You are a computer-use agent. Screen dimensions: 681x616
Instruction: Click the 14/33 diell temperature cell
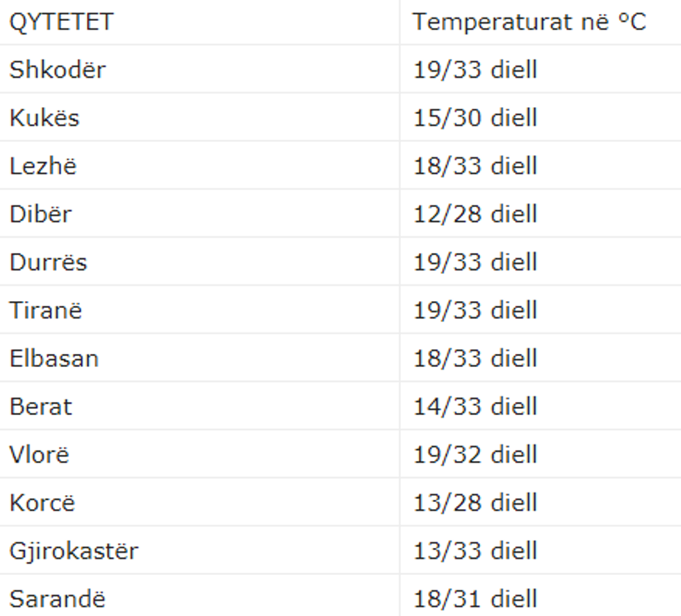(x=475, y=407)
